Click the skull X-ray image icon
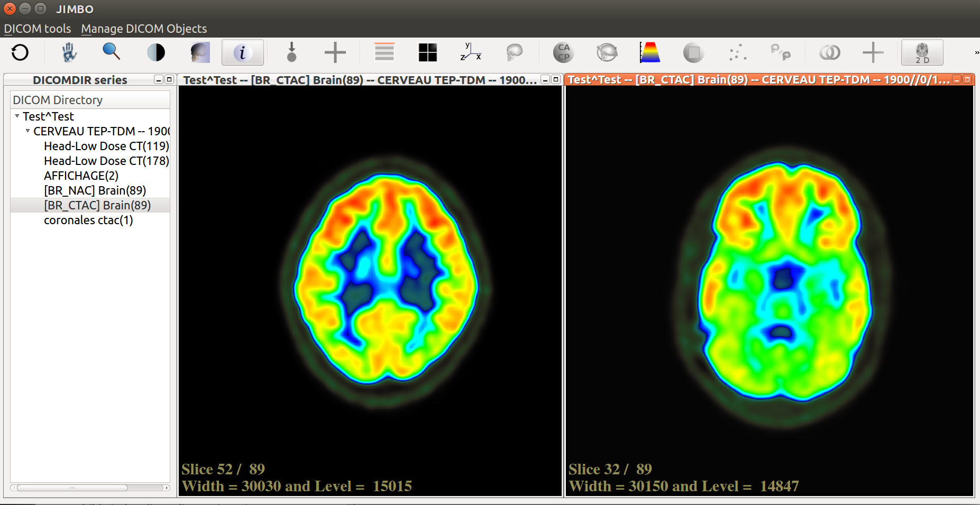This screenshot has height=505, width=980. click(x=200, y=52)
